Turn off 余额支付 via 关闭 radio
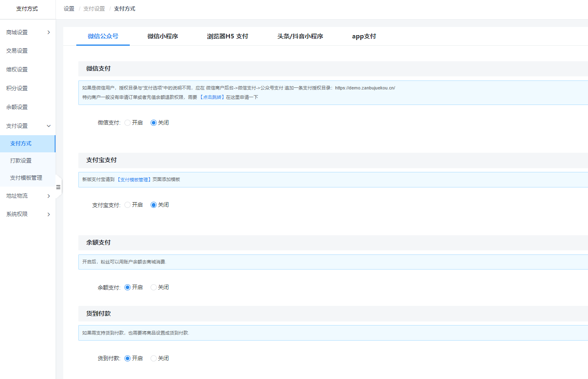This screenshot has height=379, width=588. coord(154,288)
